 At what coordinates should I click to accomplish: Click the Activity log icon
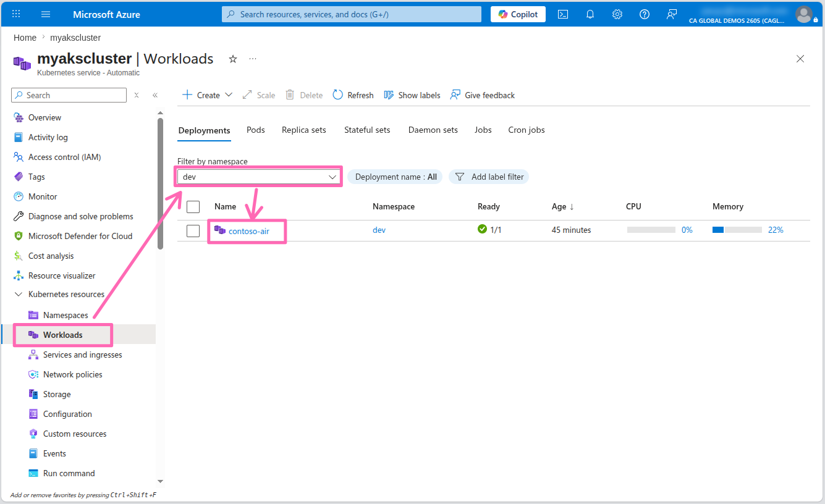[19, 137]
